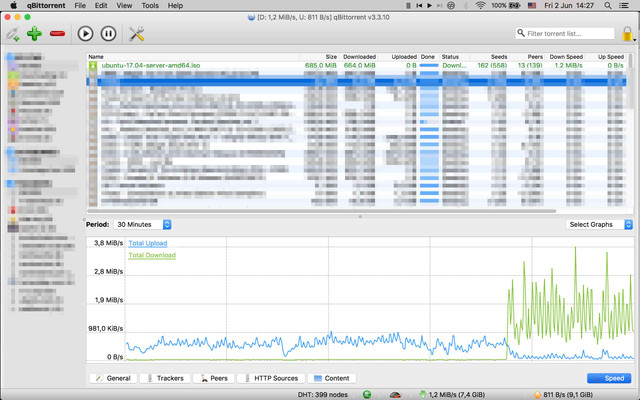Click the 685.0 MiB size cell
Screen dimensions: 640x400
point(321,65)
